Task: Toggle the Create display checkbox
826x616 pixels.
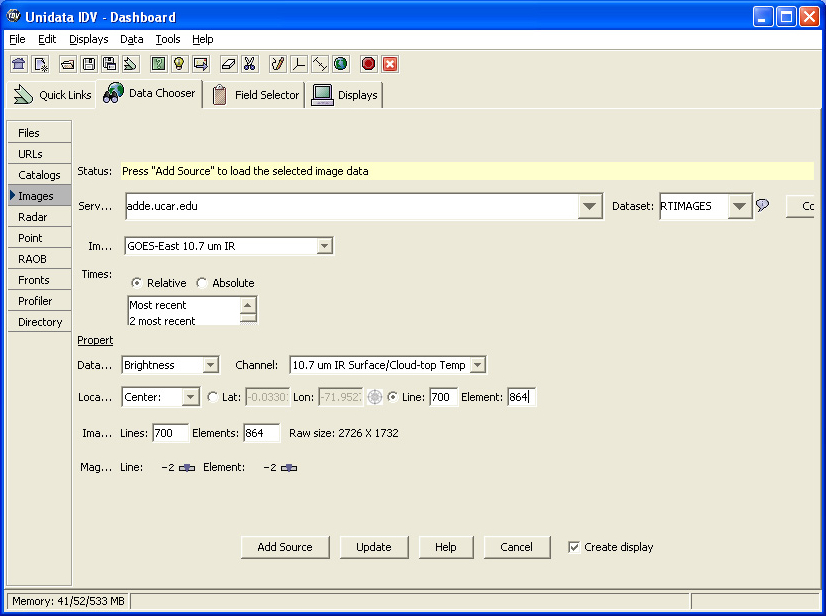Action: [574, 547]
